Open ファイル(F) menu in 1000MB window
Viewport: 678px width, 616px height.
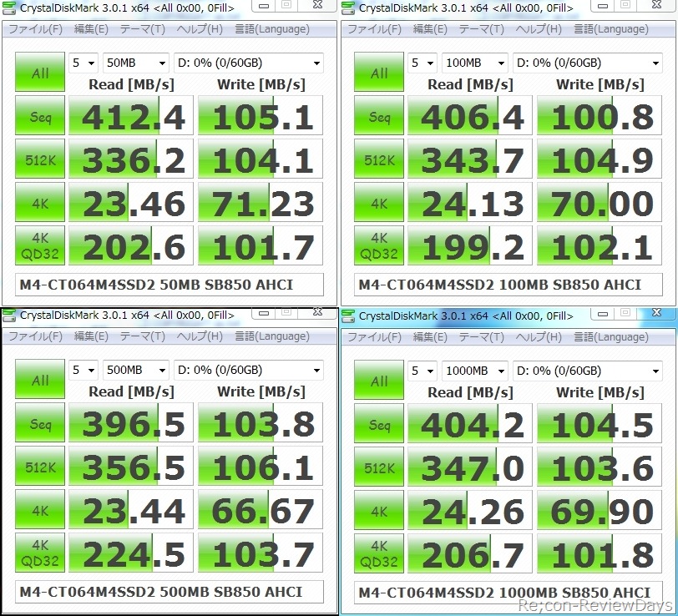(374, 336)
